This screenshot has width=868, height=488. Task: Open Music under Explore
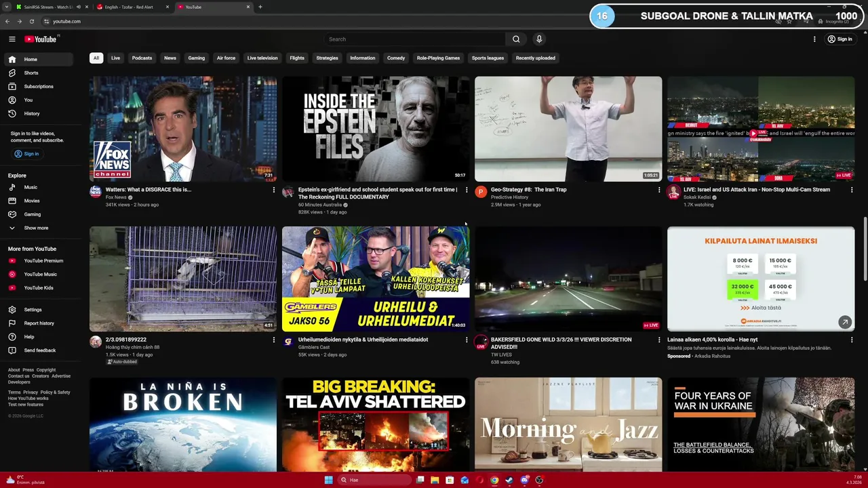38,187
